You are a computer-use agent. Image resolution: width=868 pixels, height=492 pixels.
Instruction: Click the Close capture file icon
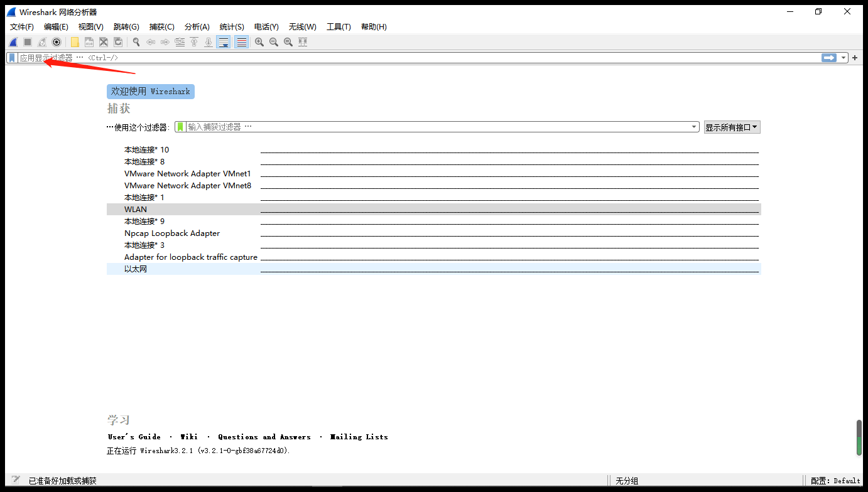tap(104, 42)
